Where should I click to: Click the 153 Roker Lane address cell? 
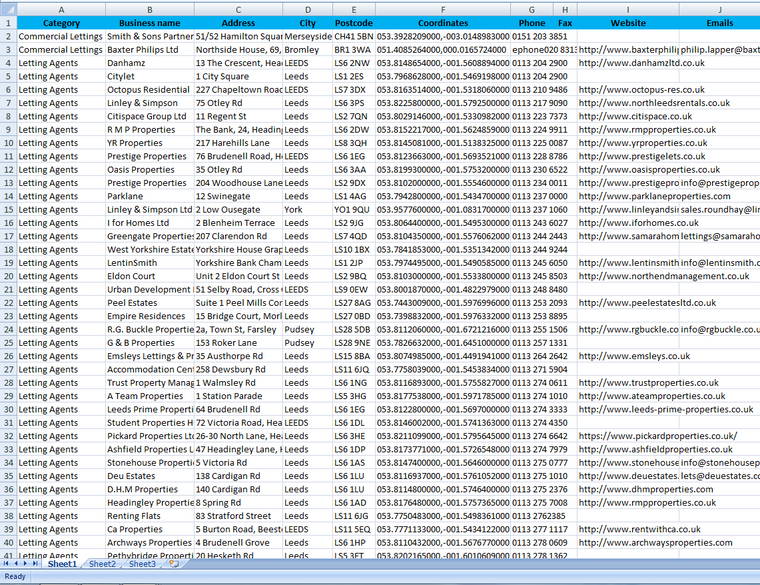[238, 343]
